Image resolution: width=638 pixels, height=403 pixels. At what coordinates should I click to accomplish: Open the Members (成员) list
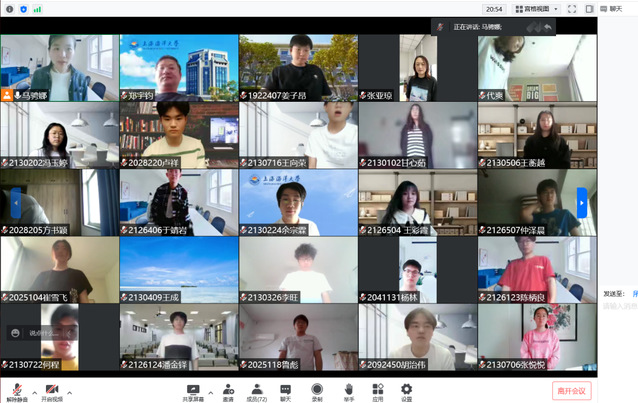pos(256,390)
